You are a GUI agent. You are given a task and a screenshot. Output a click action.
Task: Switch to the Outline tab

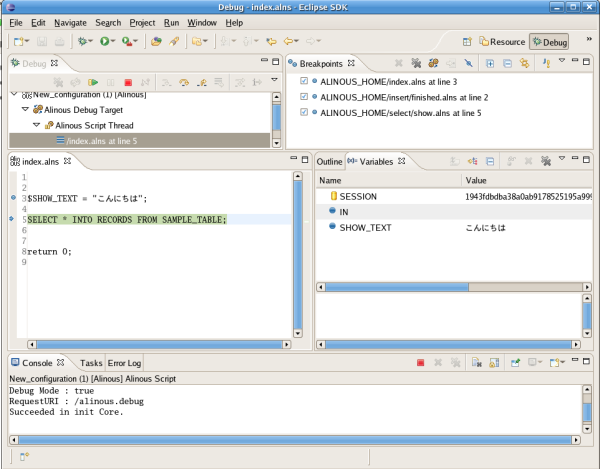click(329, 162)
